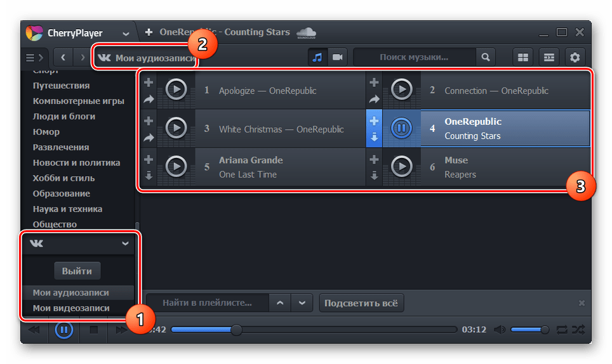Select Общество category
Image resolution: width=612 pixels, height=364 pixels.
55,224
